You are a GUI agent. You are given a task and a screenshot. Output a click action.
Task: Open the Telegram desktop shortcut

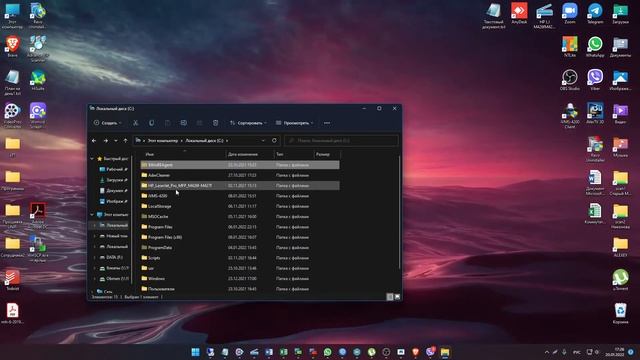click(595, 13)
